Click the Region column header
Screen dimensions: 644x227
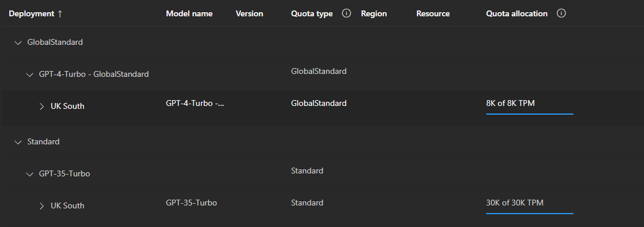tap(374, 13)
